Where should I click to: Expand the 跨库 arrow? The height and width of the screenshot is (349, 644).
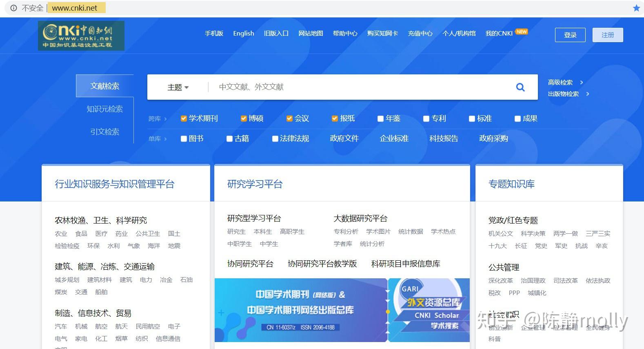pos(165,119)
